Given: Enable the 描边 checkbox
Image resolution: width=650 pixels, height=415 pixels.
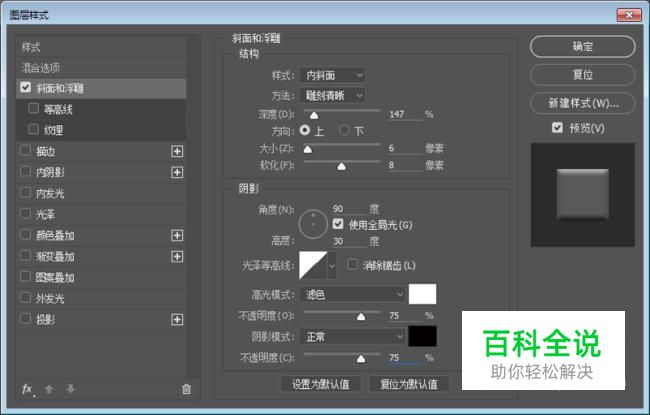Looking at the screenshot, I should point(25,150).
